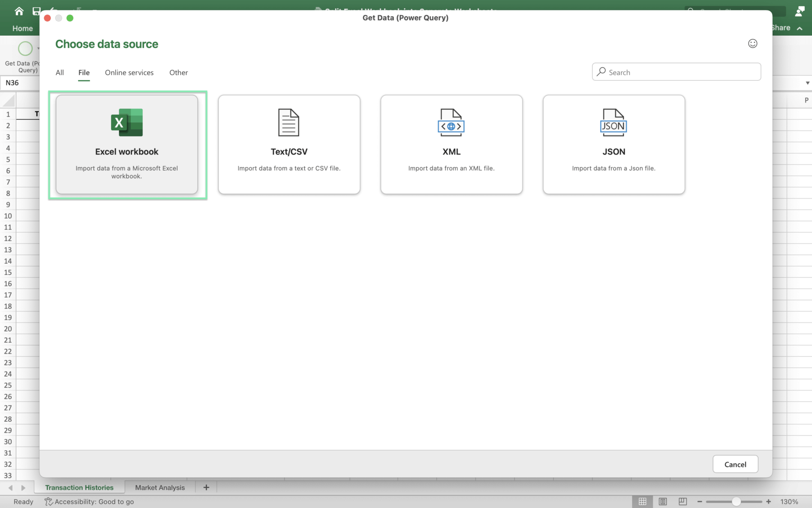The image size is (812, 508).
Task: Go to the next sheet with right arrow
Action: (23, 488)
